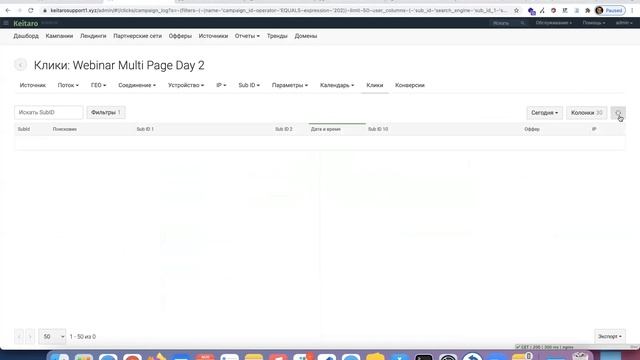The image size is (640, 360).
Task: Click the browser forward arrow
Action: 19,10
